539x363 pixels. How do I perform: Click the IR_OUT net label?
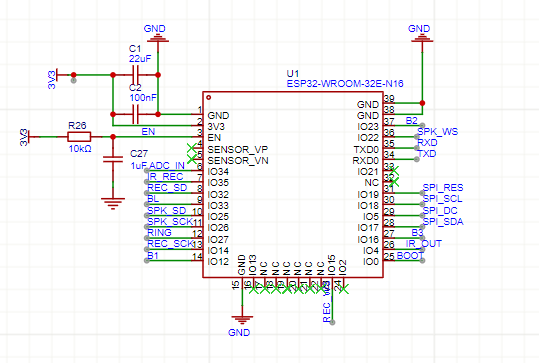(424, 244)
